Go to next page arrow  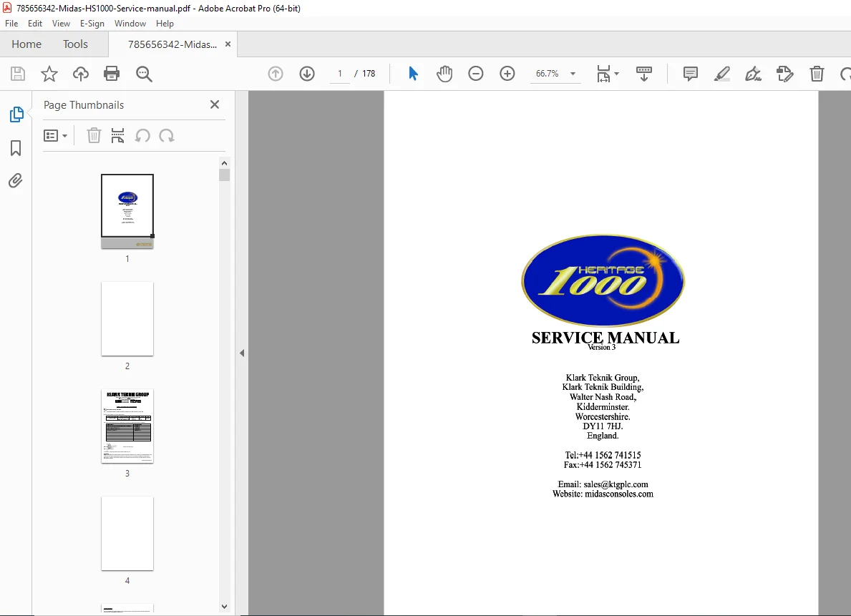coord(307,73)
